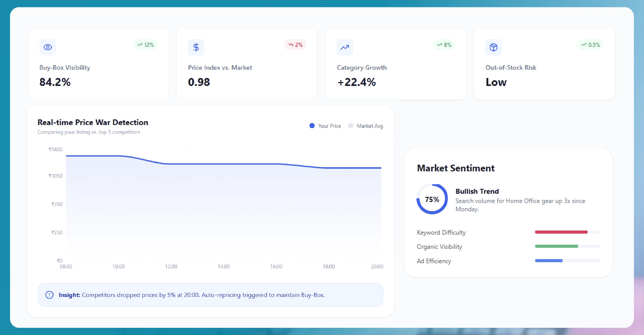Toggle the 8% growth badge on Category Growth
Screen dimensions: 644x335
click(x=444, y=45)
